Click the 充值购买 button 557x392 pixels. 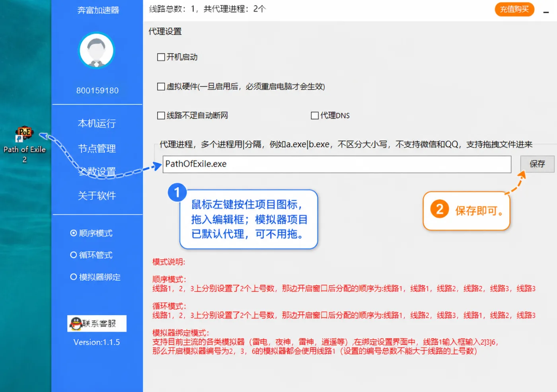click(x=514, y=9)
